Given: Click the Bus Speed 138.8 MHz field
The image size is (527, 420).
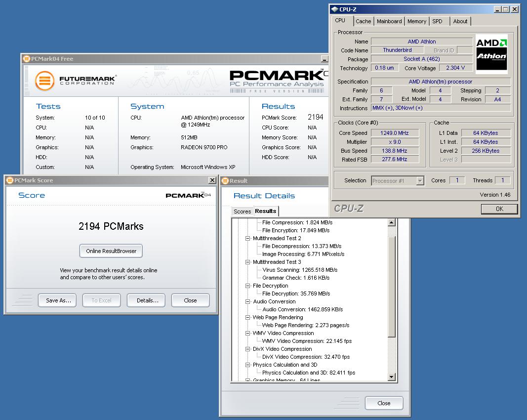Looking at the screenshot, I should pyautogui.click(x=395, y=151).
